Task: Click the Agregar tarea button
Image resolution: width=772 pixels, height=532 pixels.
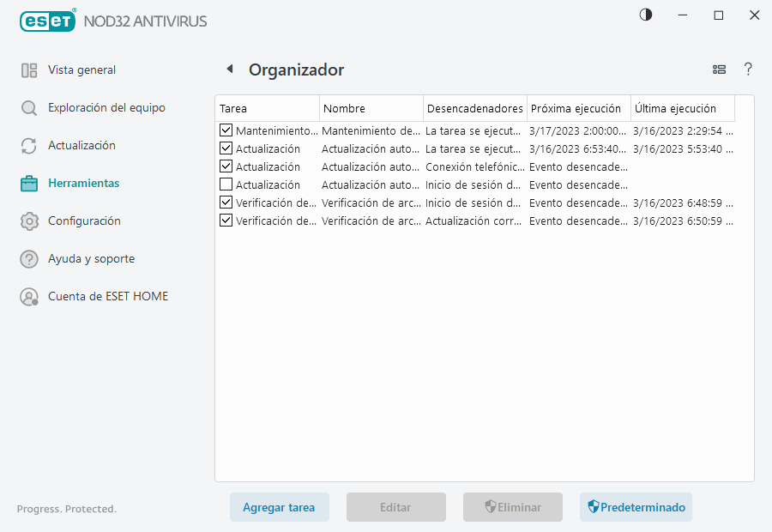Action: pos(280,507)
